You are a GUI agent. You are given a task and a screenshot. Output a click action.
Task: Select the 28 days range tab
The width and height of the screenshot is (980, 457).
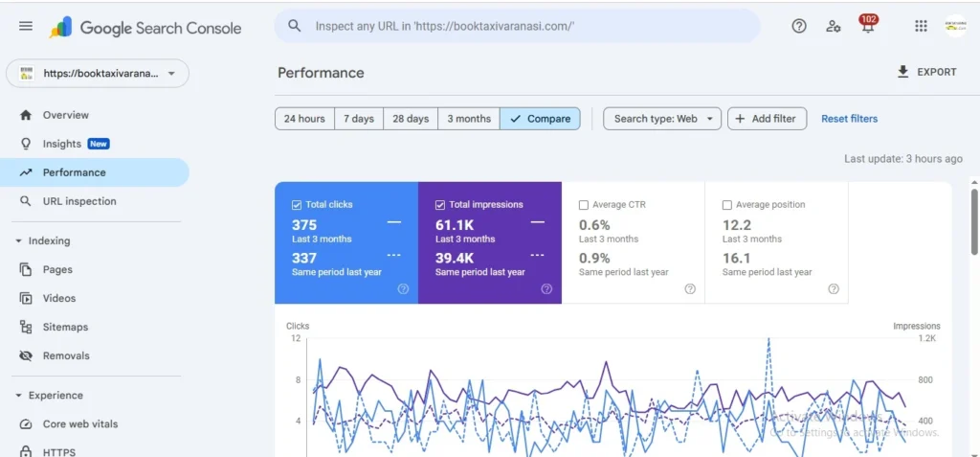pos(411,119)
